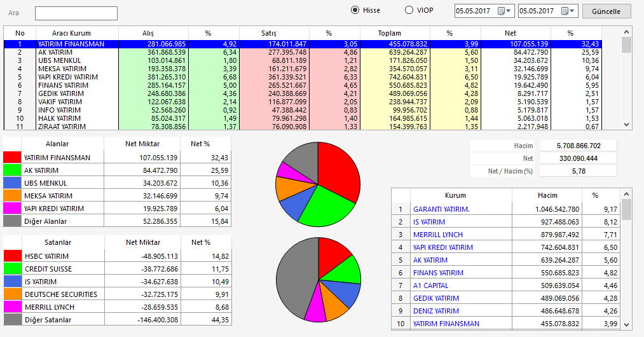
Task: Click orange swatch next to DEUTSCHE SECURITIES
Action: pos(13,294)
